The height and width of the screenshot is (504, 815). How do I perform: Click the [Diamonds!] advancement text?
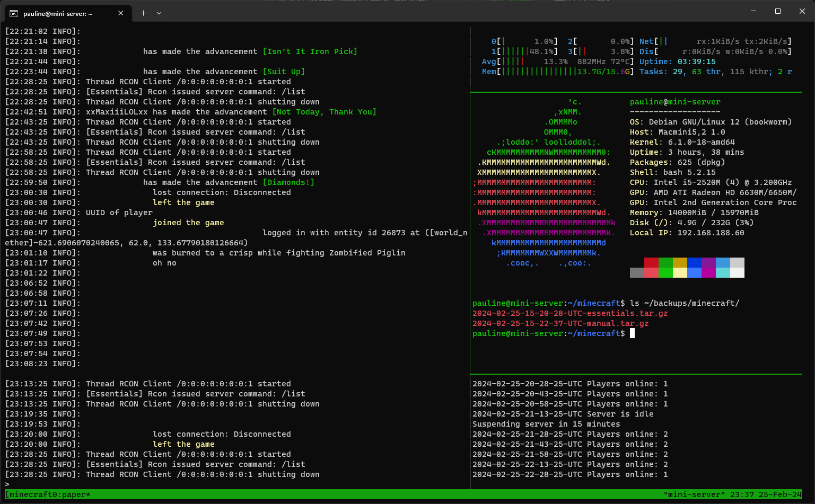pos(288,182)
